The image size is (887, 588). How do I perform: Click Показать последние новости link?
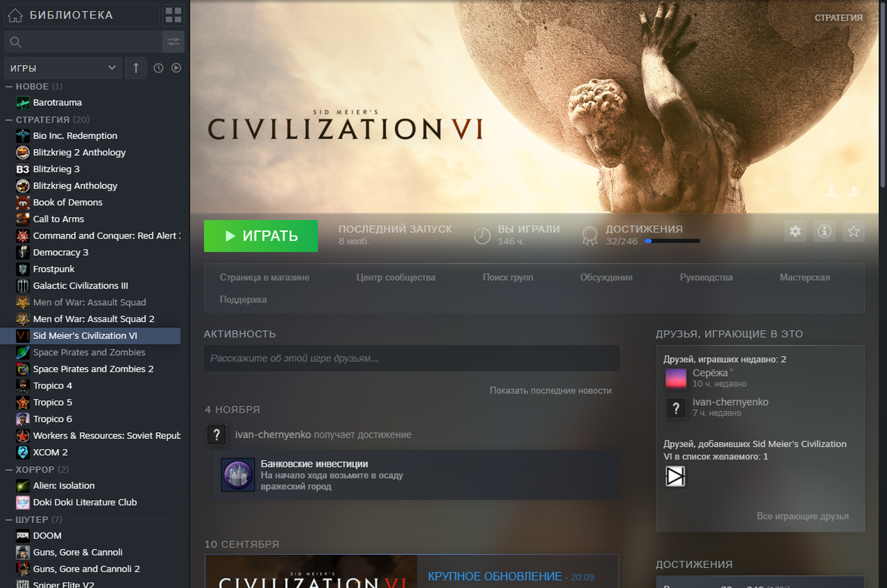click(551, 390)
